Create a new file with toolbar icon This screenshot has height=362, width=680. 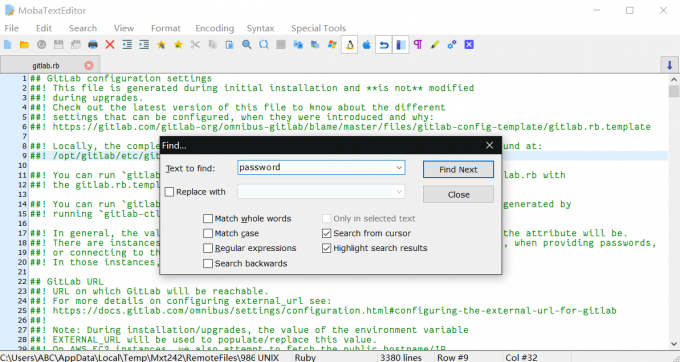tap(7, 44)
